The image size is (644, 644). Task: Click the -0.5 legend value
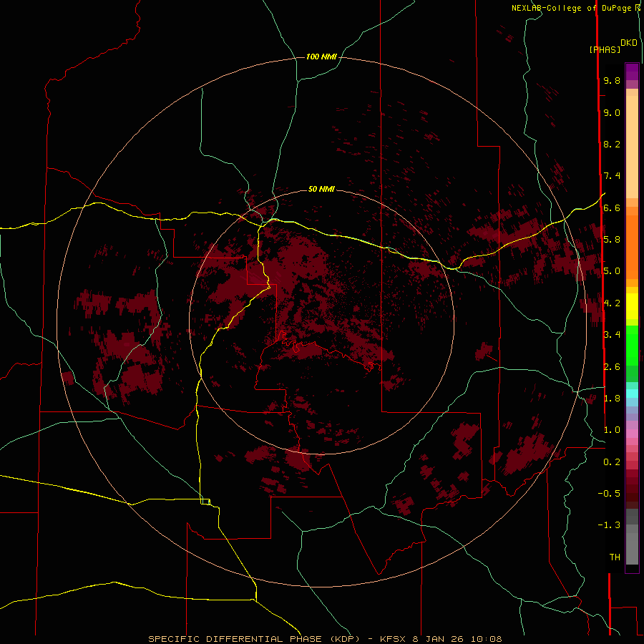coord(609,494)
